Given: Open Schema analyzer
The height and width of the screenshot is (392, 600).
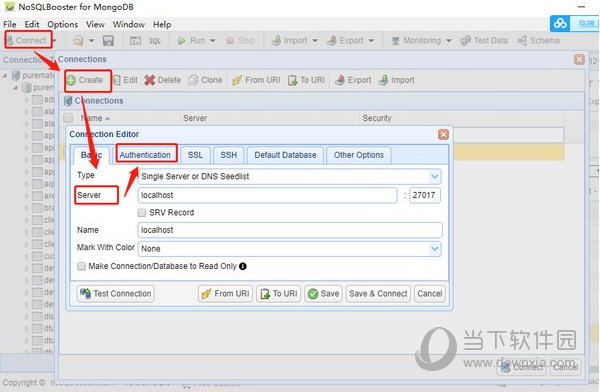Looking at the screenshot, I should click(x=538, y=40).
